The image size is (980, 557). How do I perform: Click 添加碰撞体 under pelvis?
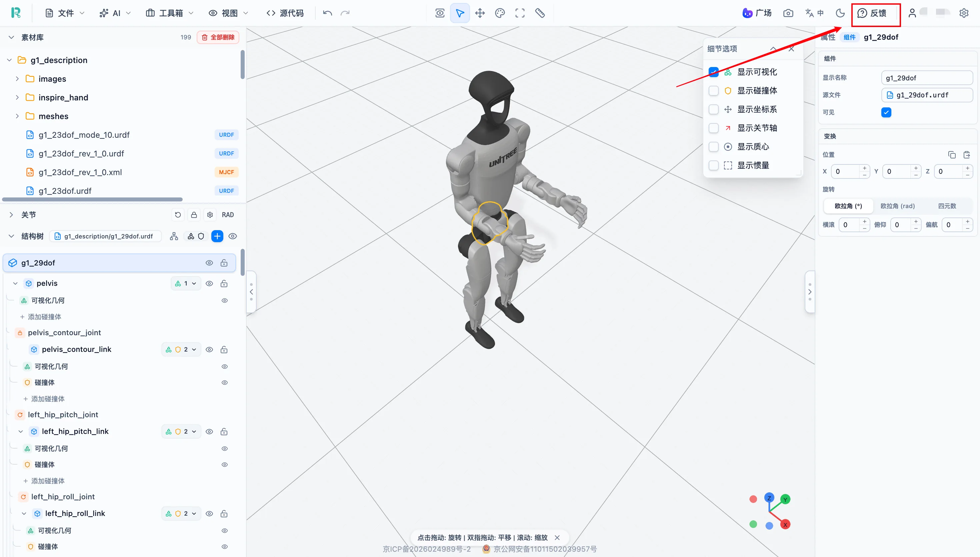41,317
